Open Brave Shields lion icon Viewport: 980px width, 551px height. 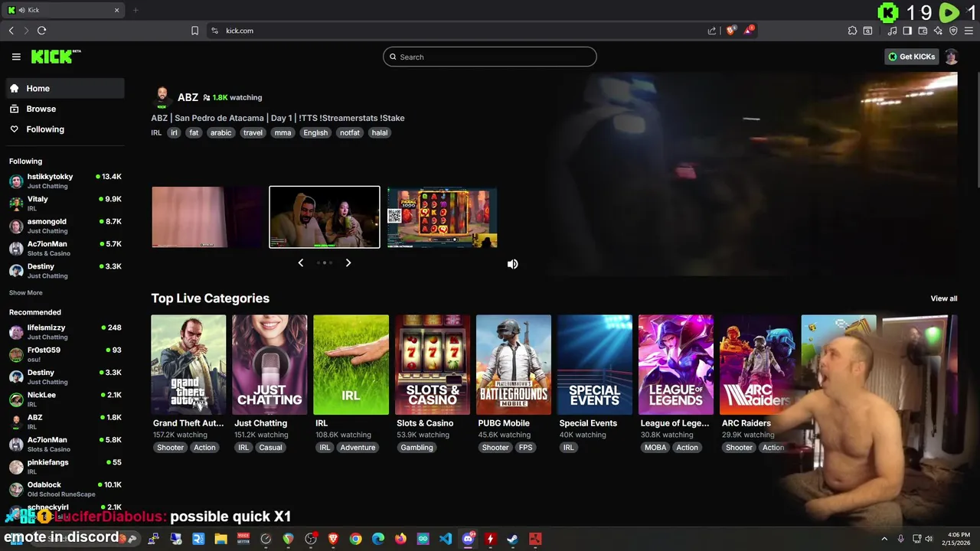tap(731, 31)
